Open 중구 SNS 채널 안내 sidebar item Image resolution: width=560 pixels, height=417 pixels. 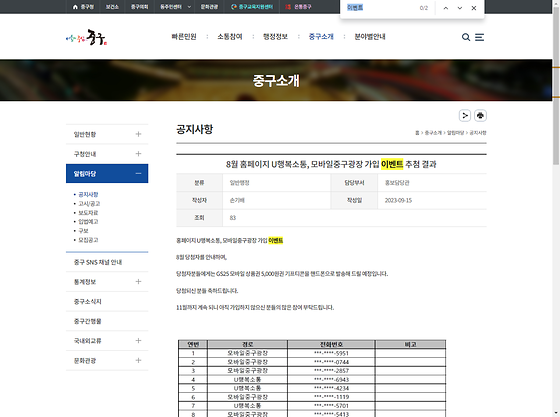pyautogui.click(x=107, y=262)
